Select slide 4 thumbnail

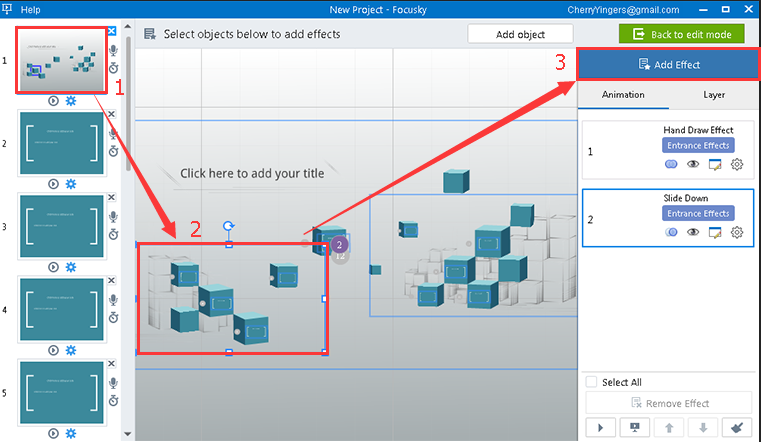62,309
